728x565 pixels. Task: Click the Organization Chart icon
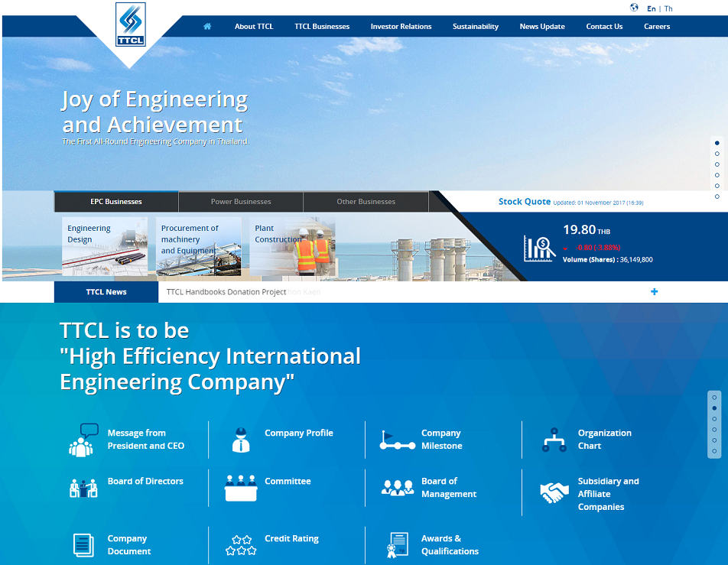(554, 440)
